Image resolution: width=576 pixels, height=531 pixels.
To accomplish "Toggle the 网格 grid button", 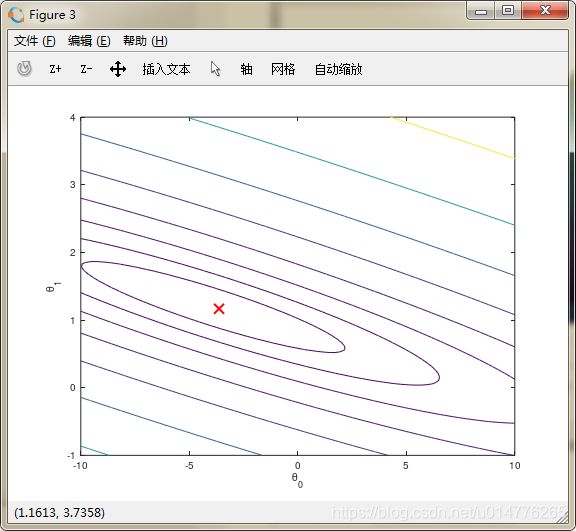I will (283, 69).
